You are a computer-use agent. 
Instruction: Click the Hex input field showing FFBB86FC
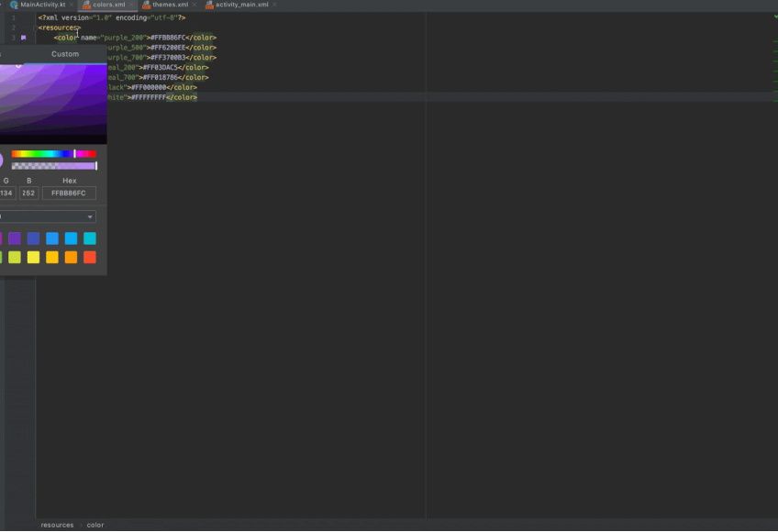click(x=69, y=193)
